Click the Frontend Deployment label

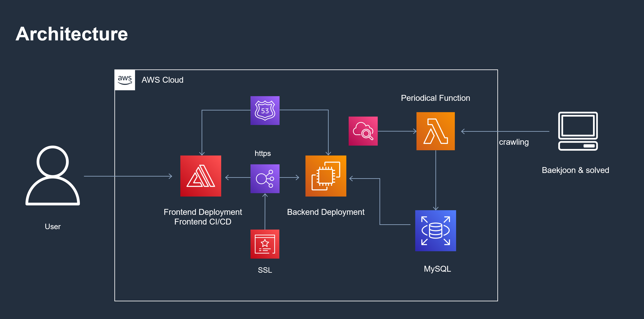(x=203, y=212)
